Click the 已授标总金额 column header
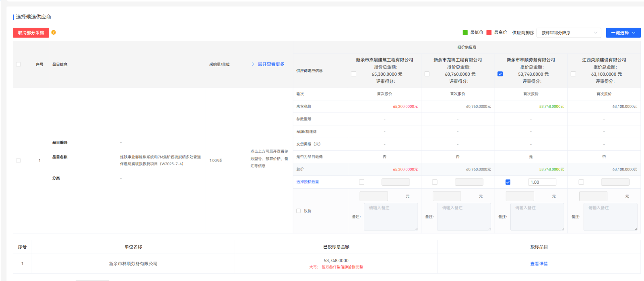644x281 pixels. (336, 247)
